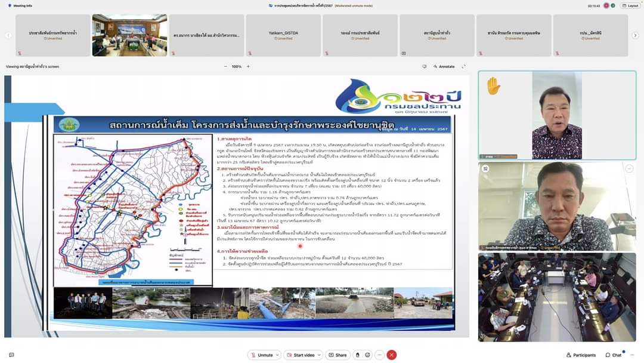Open panel options ellipsis next to Chat
This screenshot has height=363, width=644.
pyautogui.click(x=633, y=355)
